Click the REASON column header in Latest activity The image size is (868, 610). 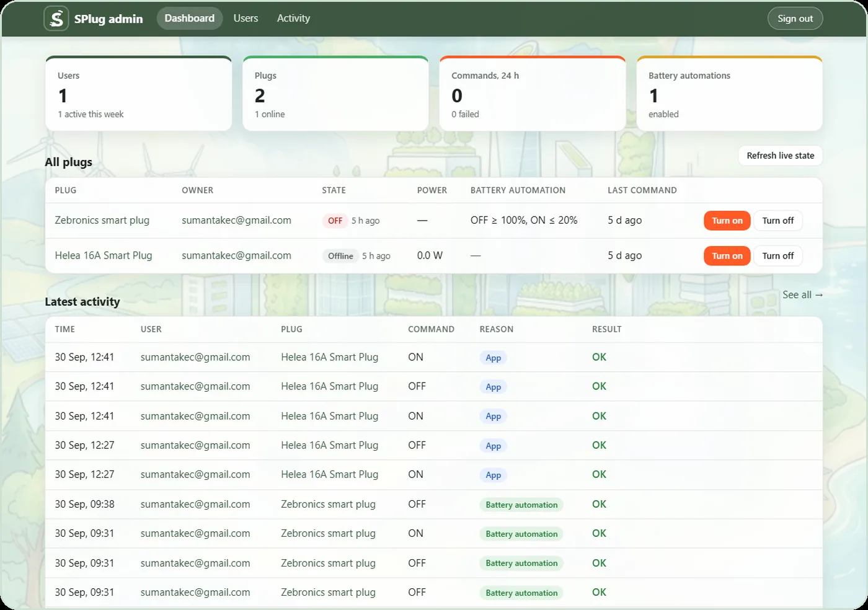pyautogui.click(x=496, y=329)
